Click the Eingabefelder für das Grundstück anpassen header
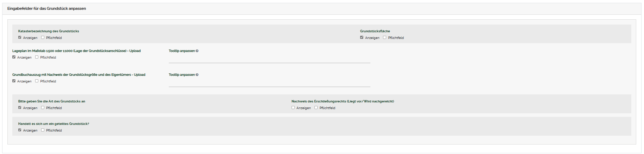This screenshot has width=644, height=154. (47, 8)
